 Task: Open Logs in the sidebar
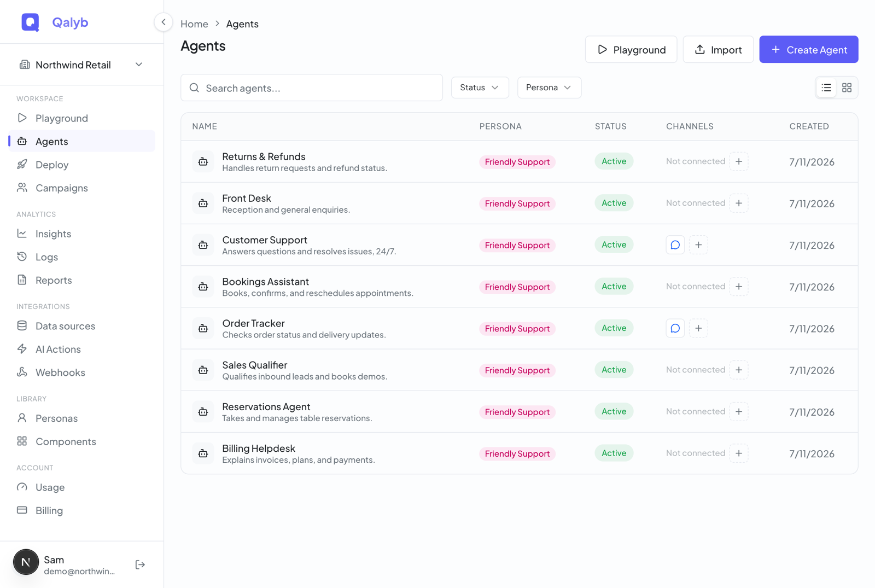pyautogui.click(x=82, y=257)
